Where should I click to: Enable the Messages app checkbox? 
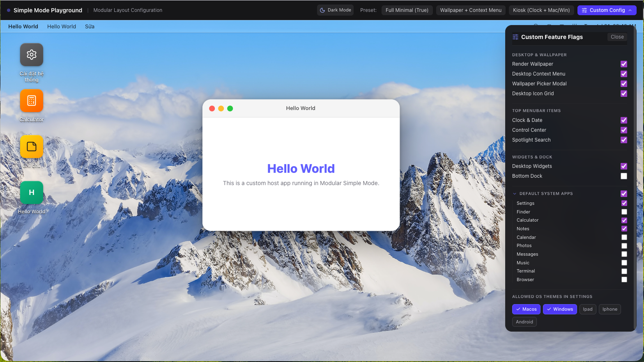[x=624, y=254]
